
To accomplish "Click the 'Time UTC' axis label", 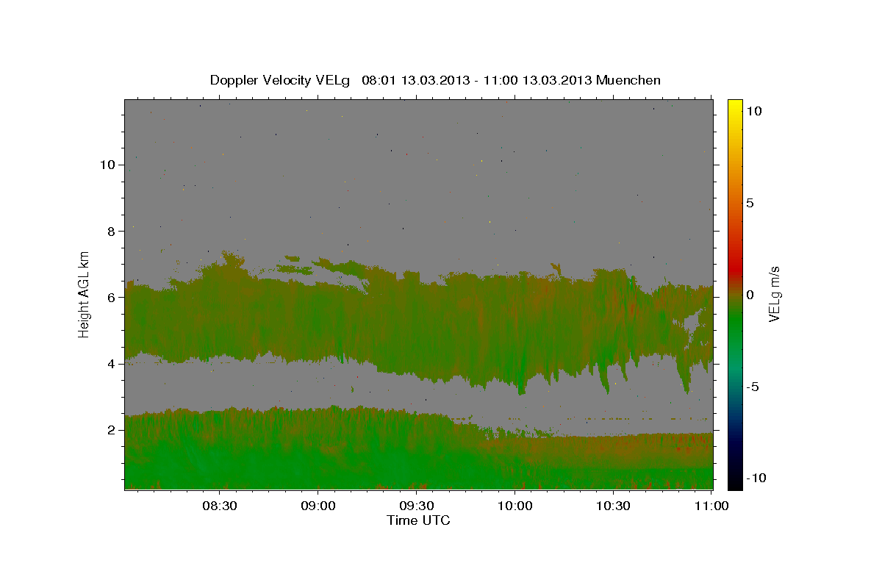I will coord(418,520).
